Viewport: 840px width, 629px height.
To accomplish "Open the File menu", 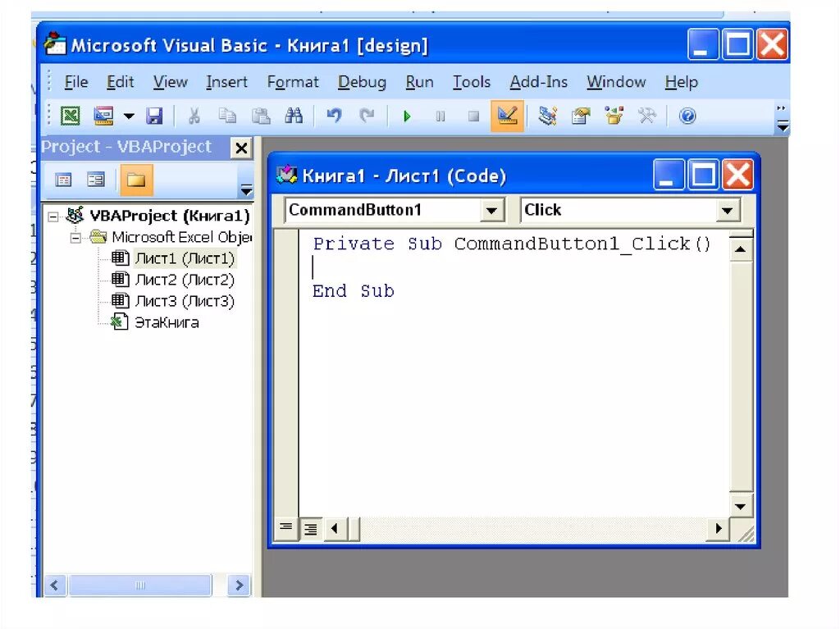I will coord(76,82).
